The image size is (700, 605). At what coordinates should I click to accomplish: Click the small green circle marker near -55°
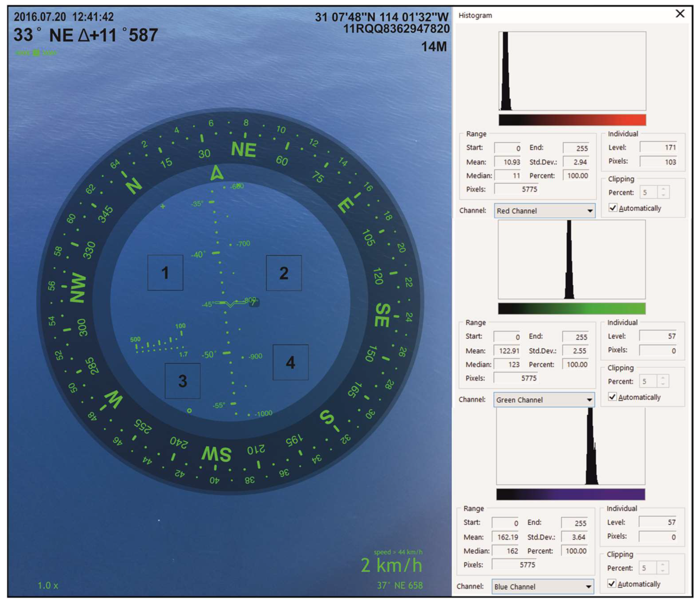tap(189, 410)
